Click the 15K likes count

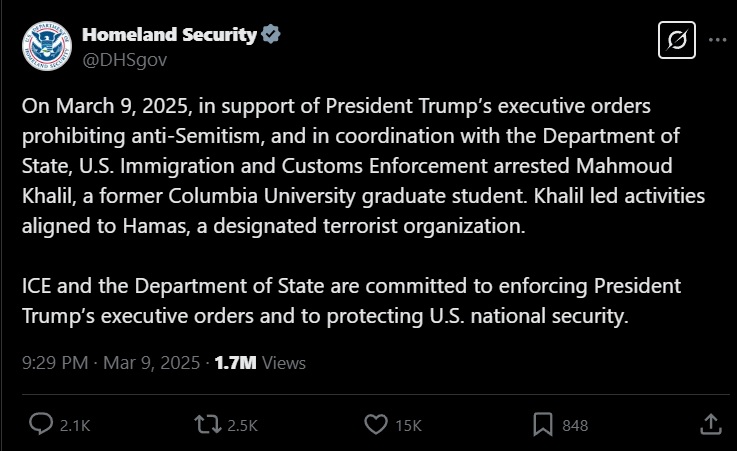pos(408,426)
